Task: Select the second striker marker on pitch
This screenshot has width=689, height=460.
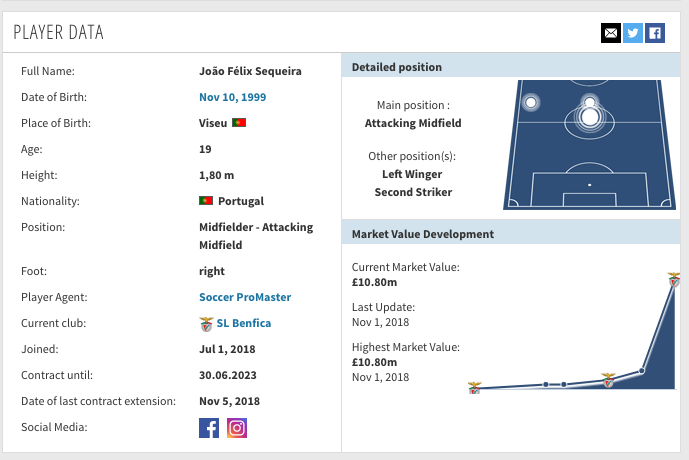Action: 590,102
